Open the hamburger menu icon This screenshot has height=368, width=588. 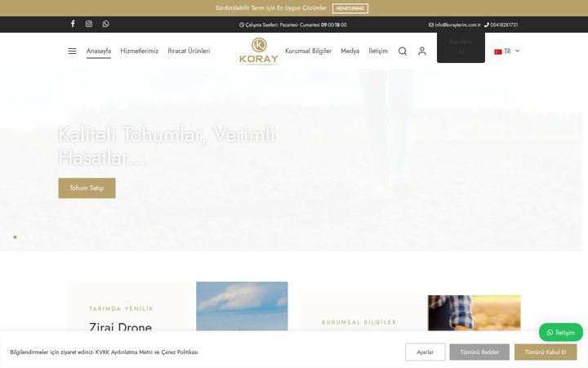(73, 51)
